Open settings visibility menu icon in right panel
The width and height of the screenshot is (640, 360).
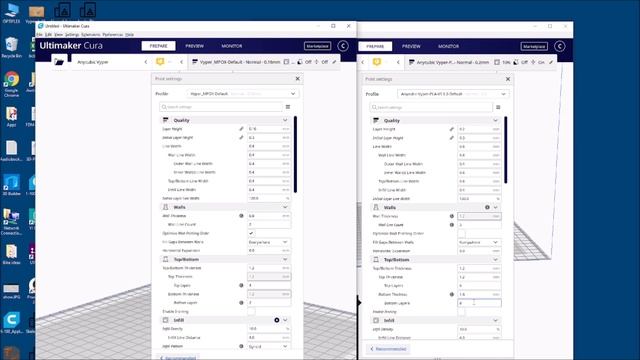(x=498, y=107)
